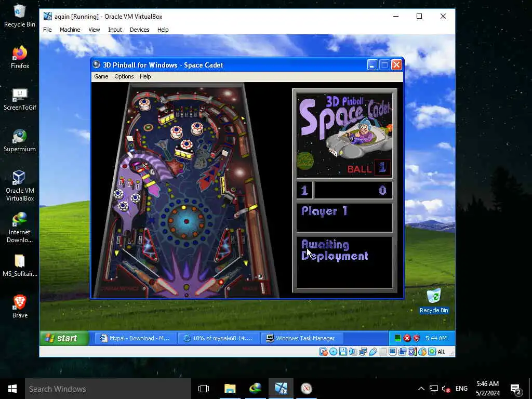
Task: Select the Internet Download Manager desktop shortcut
Action: [20, 228]
